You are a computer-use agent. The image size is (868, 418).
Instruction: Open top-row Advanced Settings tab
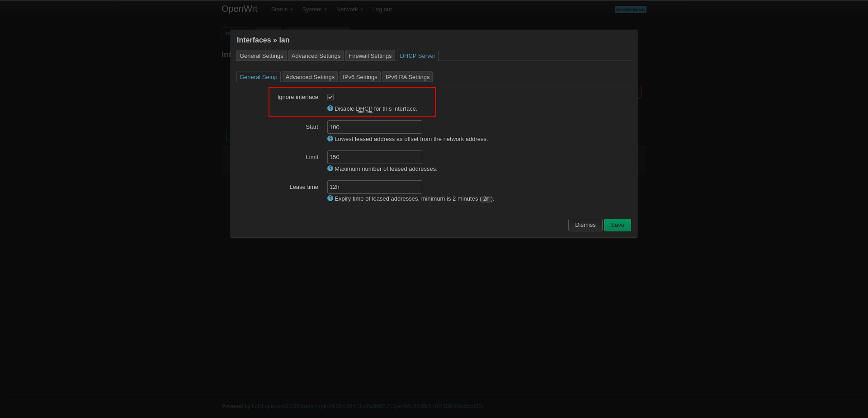coord(316,56)
